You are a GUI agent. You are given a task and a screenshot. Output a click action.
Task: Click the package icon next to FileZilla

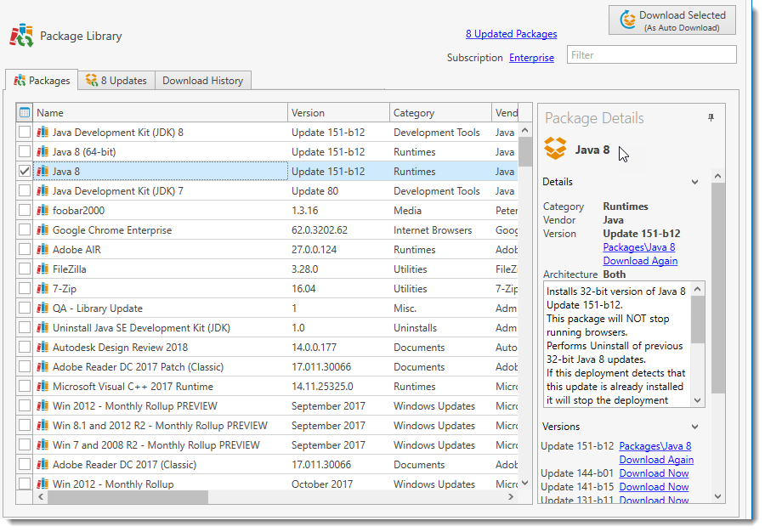coord(42,269)
